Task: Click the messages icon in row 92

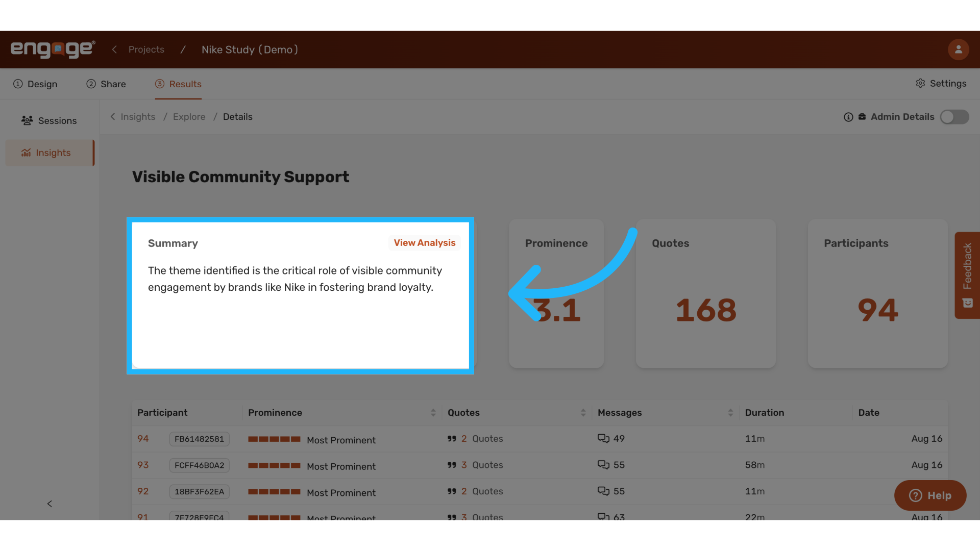Action: tap(603, 491)
